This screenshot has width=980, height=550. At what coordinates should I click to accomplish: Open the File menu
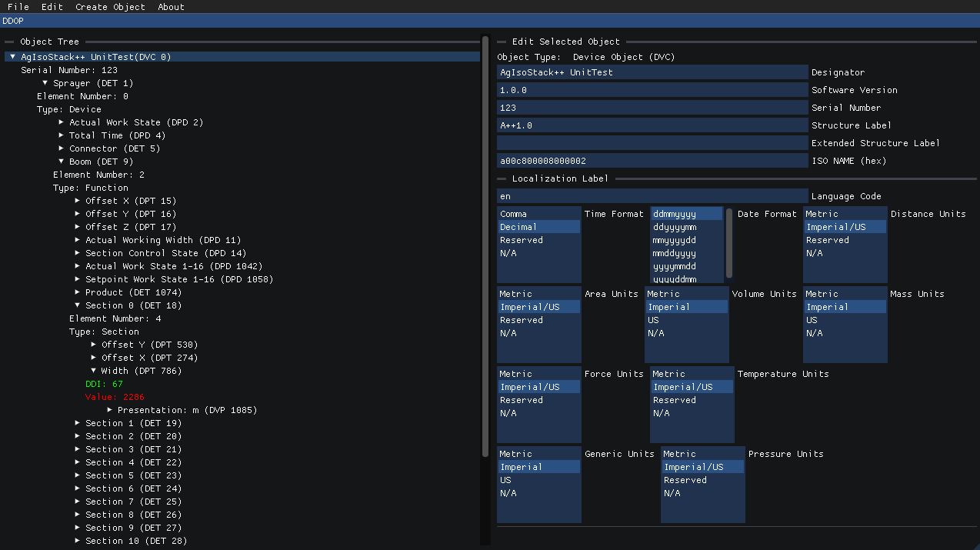(18, 7)
